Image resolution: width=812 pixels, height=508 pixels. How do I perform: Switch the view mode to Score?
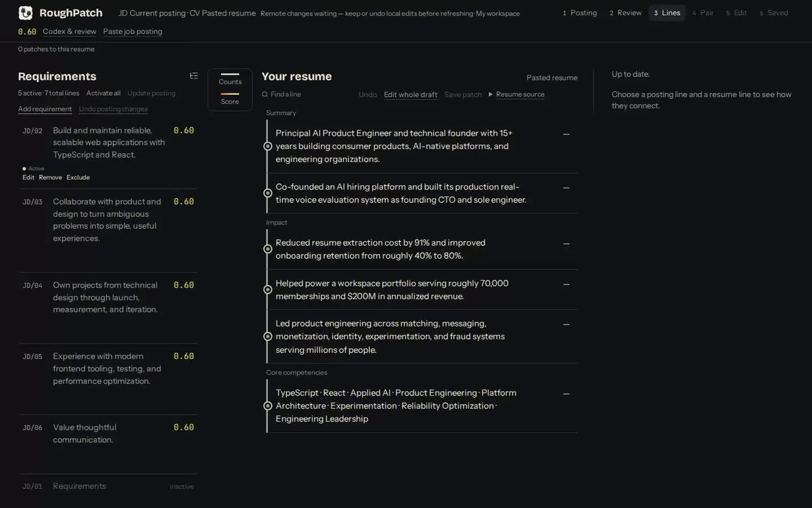230,99
